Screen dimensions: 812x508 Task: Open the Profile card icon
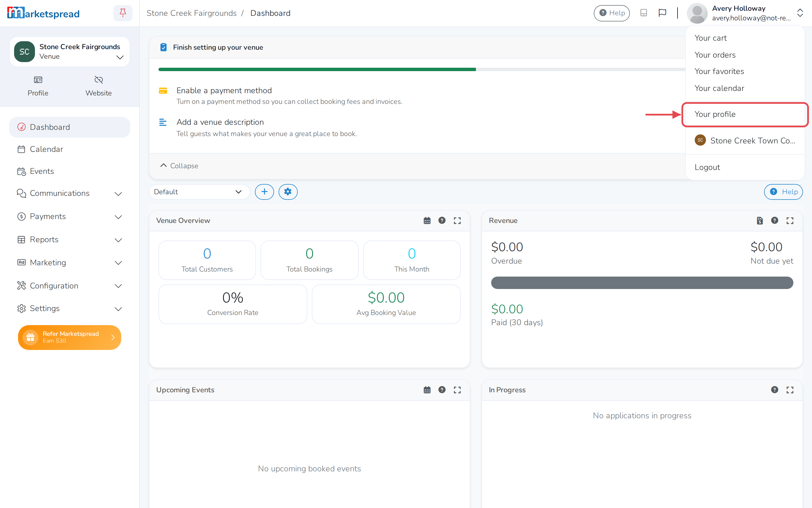(38, 80)
